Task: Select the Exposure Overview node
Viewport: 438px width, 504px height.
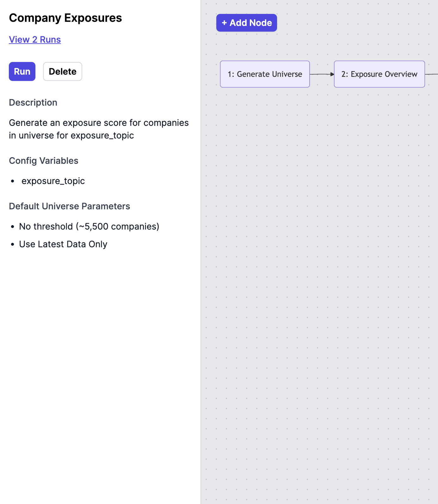Action: click(x=379, y=74)
